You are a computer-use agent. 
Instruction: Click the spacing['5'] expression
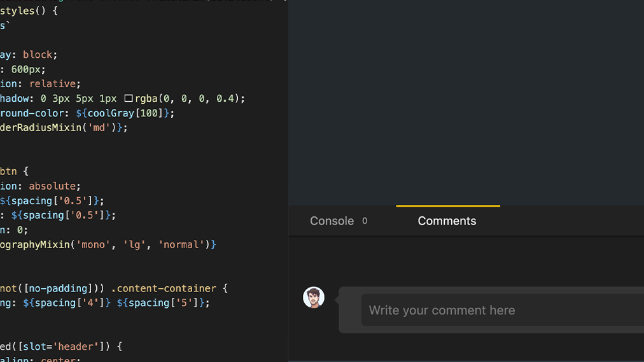(x=165, y=303)
